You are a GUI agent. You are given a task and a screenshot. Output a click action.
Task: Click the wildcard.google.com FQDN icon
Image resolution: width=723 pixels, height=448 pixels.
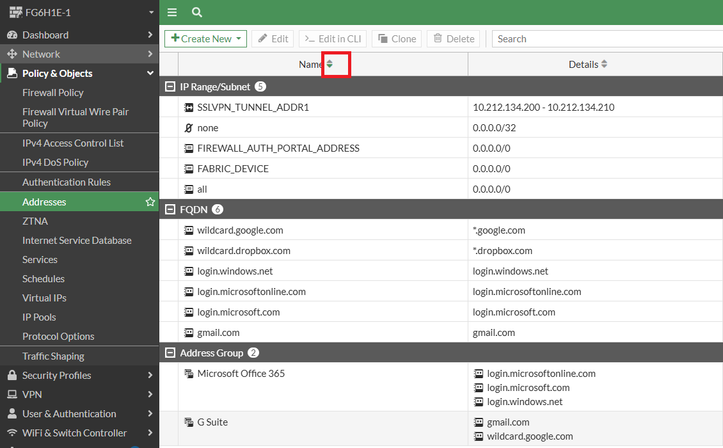(x=189, y=229)
